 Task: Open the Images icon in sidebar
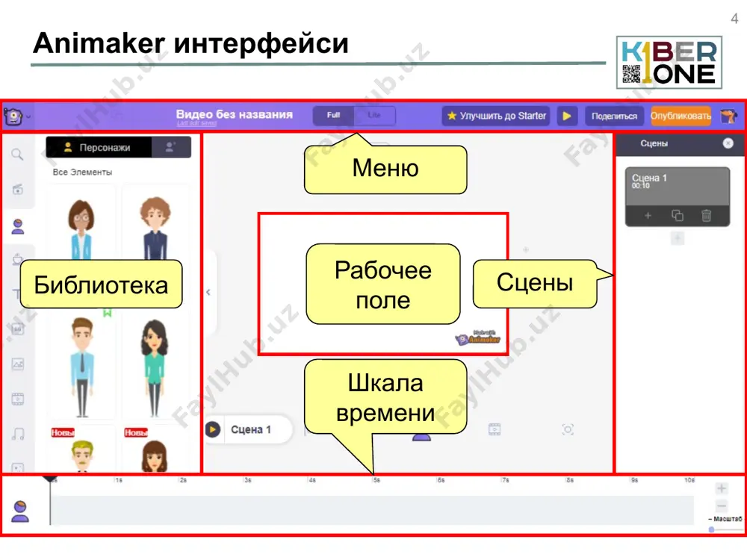pyautogui.click(x=18, y=364)
